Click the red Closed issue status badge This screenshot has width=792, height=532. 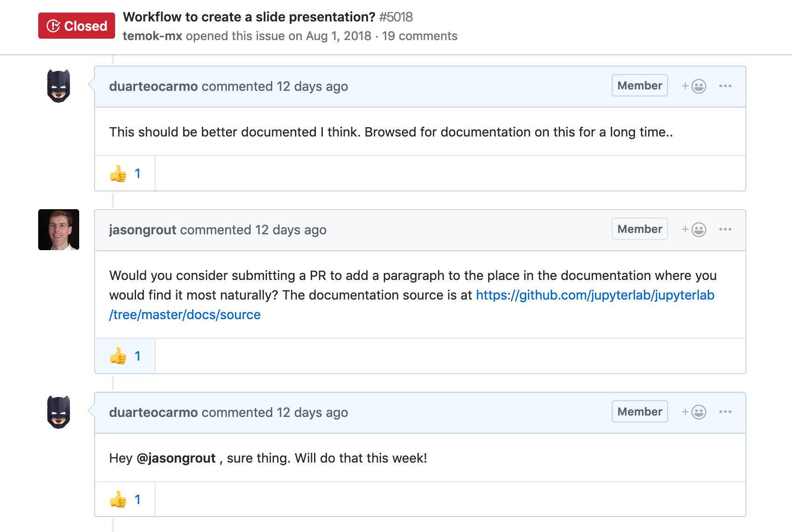coord(77,26)
